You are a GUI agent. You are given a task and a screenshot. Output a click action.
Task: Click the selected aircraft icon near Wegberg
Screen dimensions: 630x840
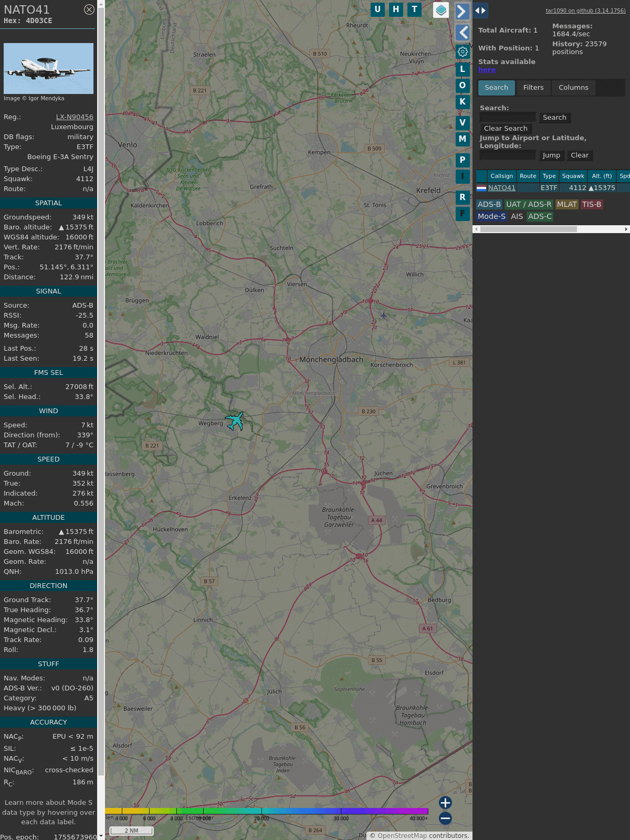pos(235,421)
